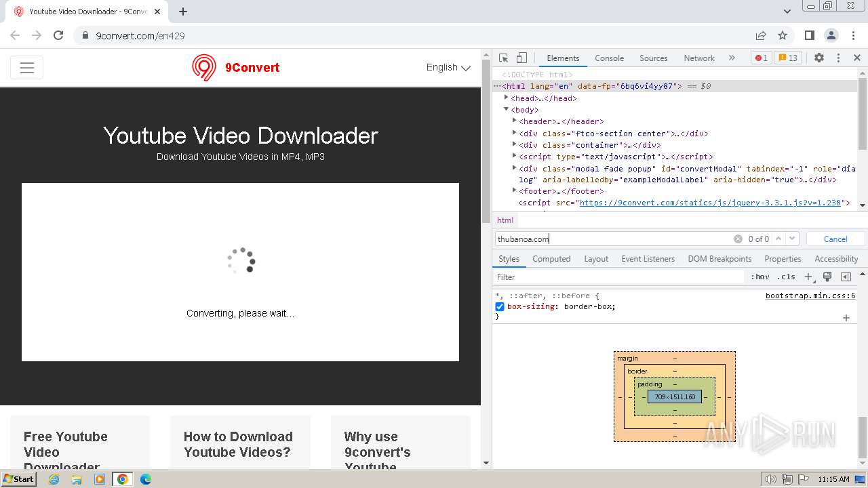Switch to the Computed pane tab
Viewport: 868px width, 488px height.
(x=551, y=259)
